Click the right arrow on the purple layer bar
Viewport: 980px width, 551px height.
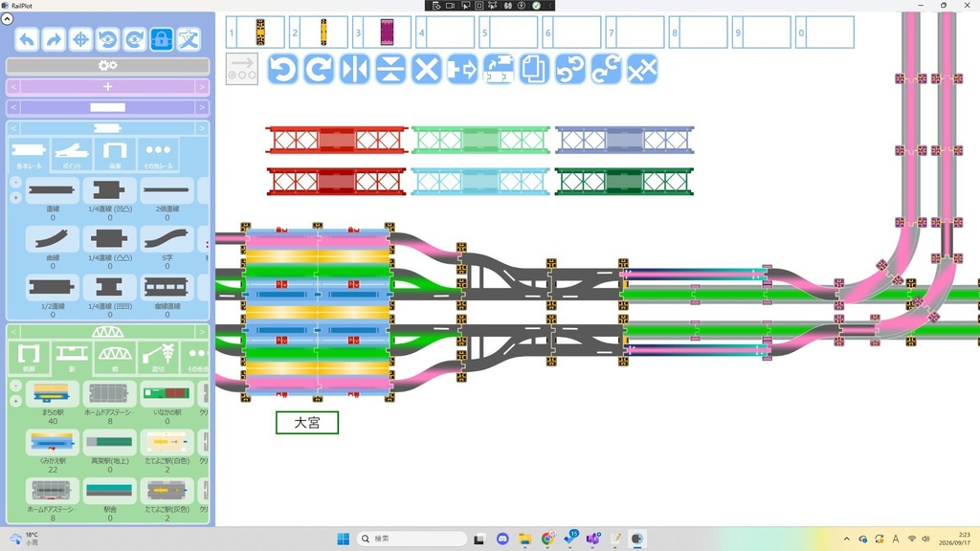coord(202,107)
